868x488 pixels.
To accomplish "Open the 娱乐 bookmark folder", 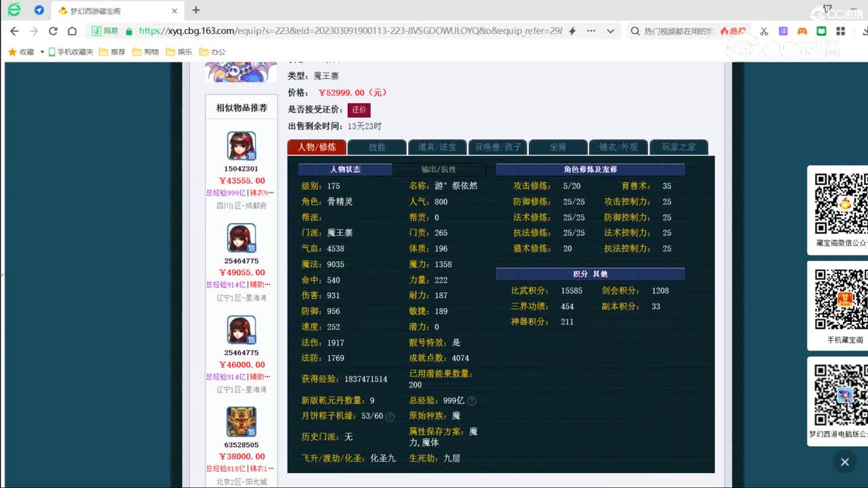I will [179, 52].
